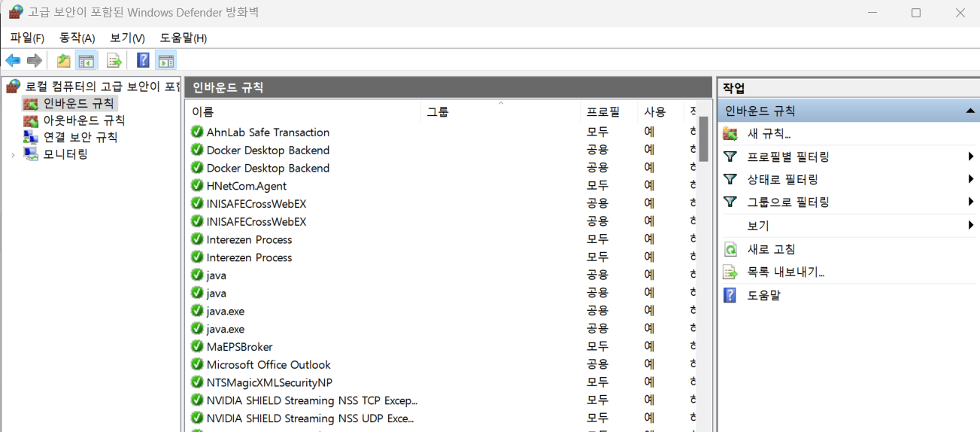Click the Up one level folder icon
Image resolution: width=980 pixels, height=432 pixels.
pos(64,60)
